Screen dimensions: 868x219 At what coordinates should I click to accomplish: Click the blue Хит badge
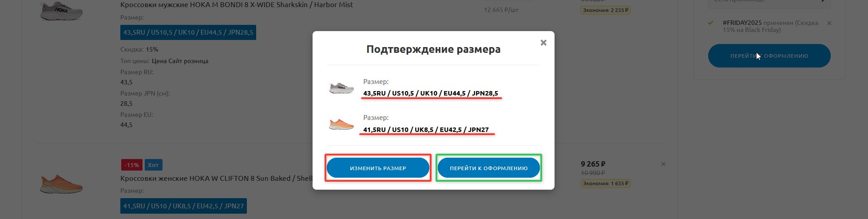point(153,165)
